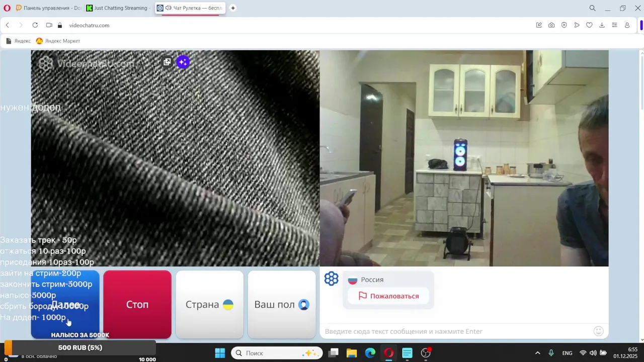Open the edit-page pencil icon in toolbar
This screenshot has height=362, width=644.
tap(539, 25)
